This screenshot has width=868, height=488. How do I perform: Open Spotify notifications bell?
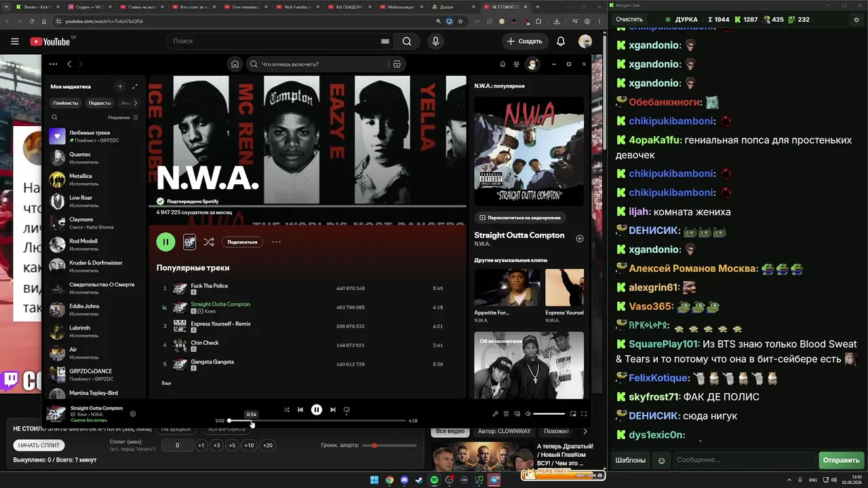(502, 64)
